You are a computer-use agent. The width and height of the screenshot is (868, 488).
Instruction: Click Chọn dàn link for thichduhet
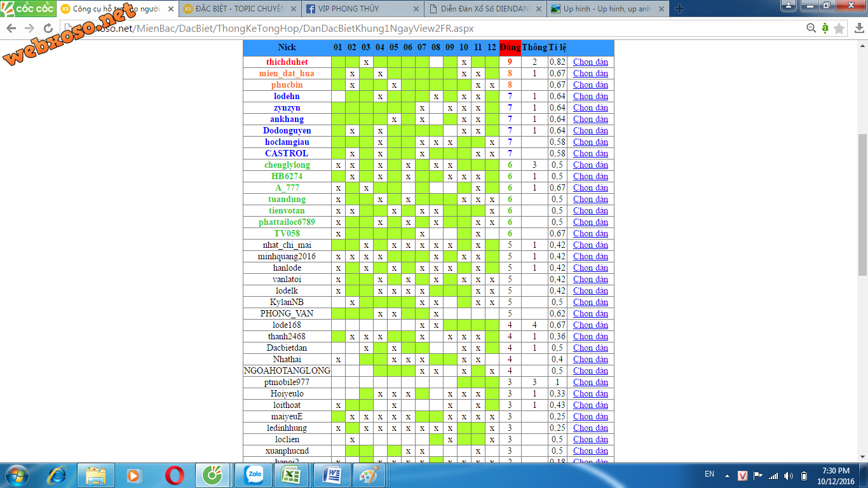(590, 62)
